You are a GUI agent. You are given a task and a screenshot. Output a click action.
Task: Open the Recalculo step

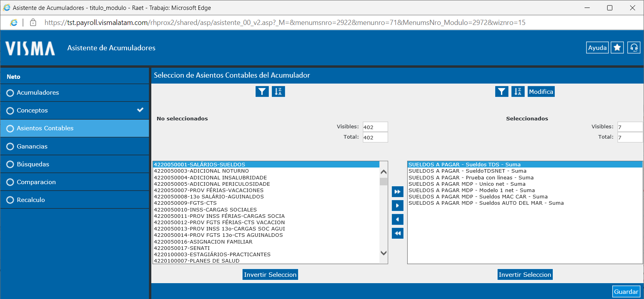75,200
